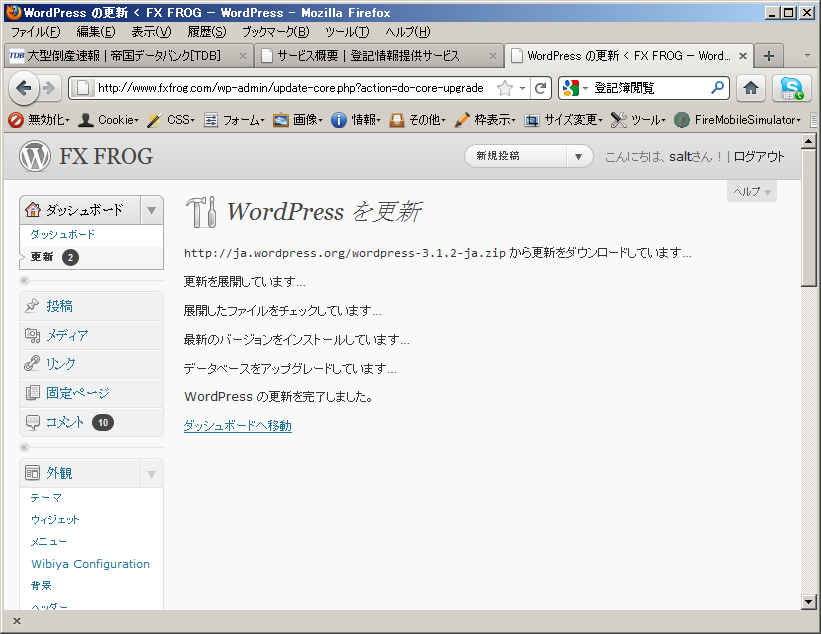Switch to the 大型倒産速報 tab
The height and width of the screenshot is (634, 821).
click(128, 56)
